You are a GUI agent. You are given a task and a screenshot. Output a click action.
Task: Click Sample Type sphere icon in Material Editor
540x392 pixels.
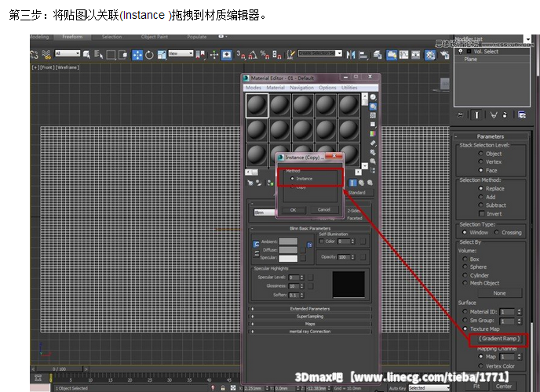[x=373, y=97]
